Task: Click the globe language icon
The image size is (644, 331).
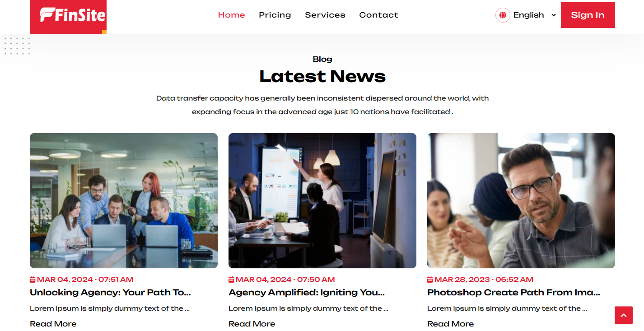Action: [x=503, y=15]
